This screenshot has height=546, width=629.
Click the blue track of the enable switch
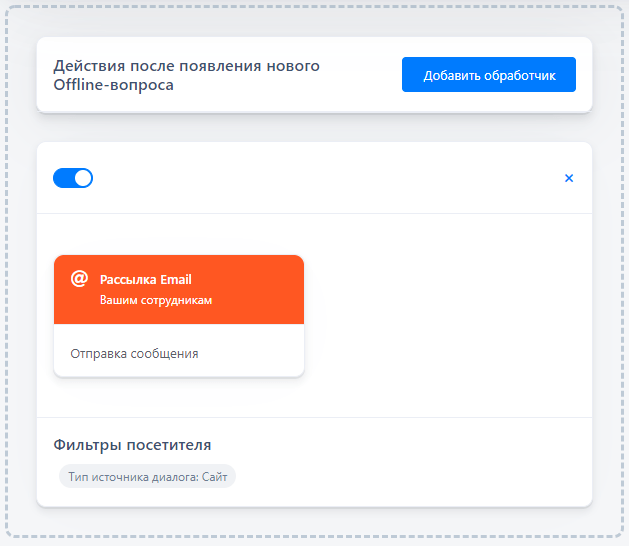[x=63, y=178]
